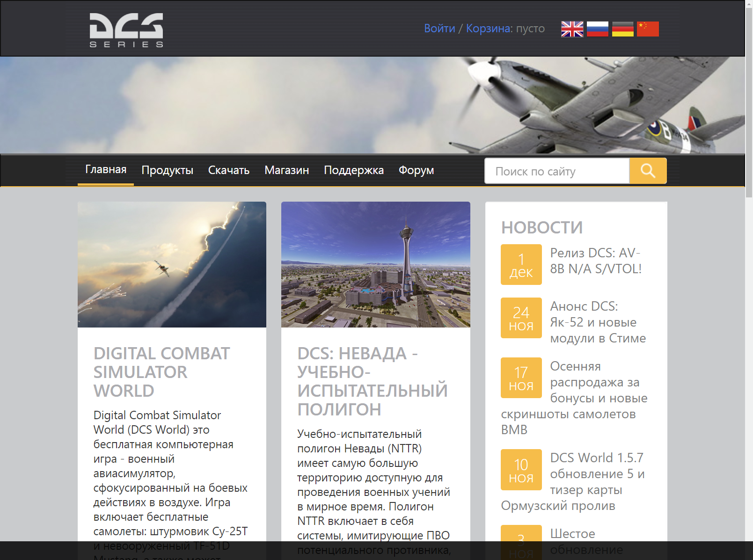Click the Войти login link
This screenshot has width=753, height=560.
[439, 29]
